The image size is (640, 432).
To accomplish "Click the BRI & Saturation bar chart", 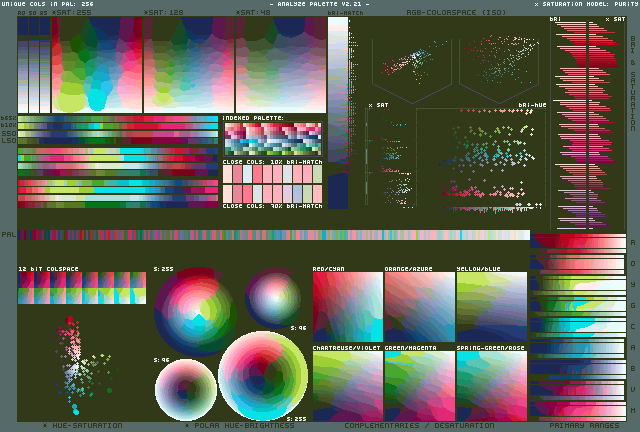I will pyautogui.click(x=588, y=125).
